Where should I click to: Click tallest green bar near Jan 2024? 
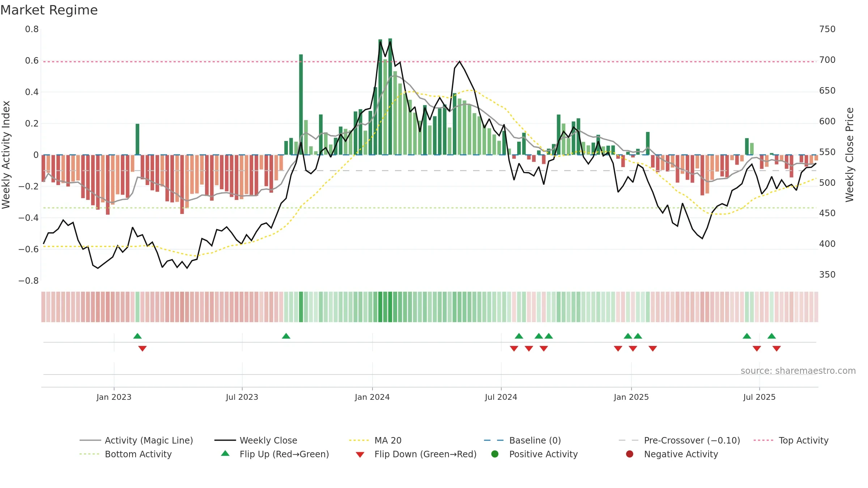[x=390, y=97]
